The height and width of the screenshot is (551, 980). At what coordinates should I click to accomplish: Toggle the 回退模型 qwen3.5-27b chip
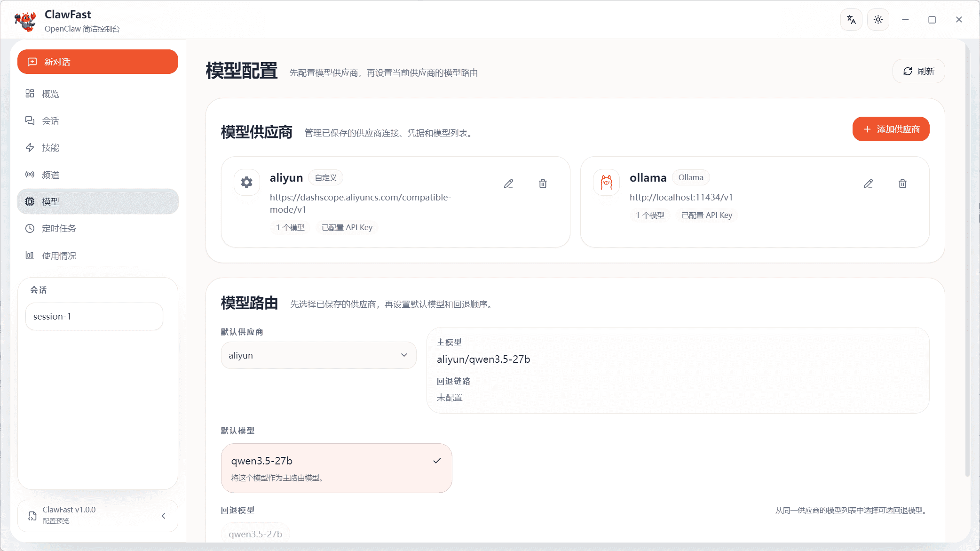pyautogui.click(x=255, y=534)
